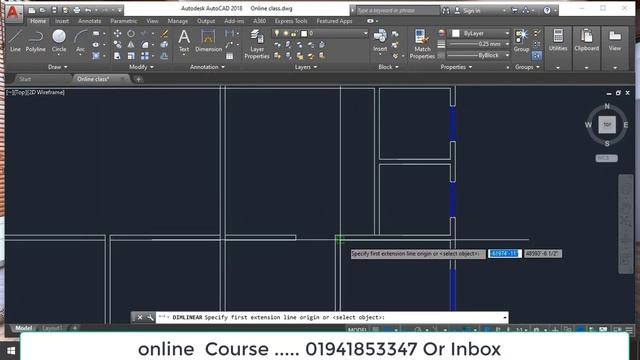This screenshot has width=640, height=360.
Task: Toggle layer on/off lightbulb icon
Action: (x=277, y=33)
